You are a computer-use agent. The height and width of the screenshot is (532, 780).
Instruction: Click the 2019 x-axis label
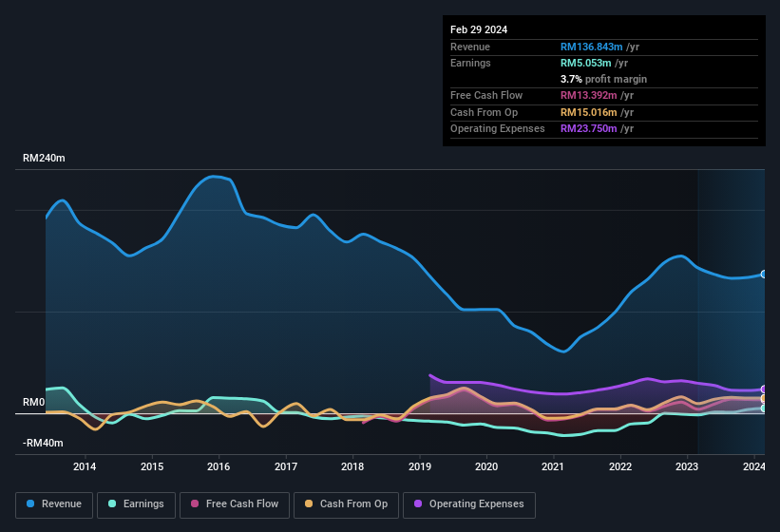pos(419,466)
